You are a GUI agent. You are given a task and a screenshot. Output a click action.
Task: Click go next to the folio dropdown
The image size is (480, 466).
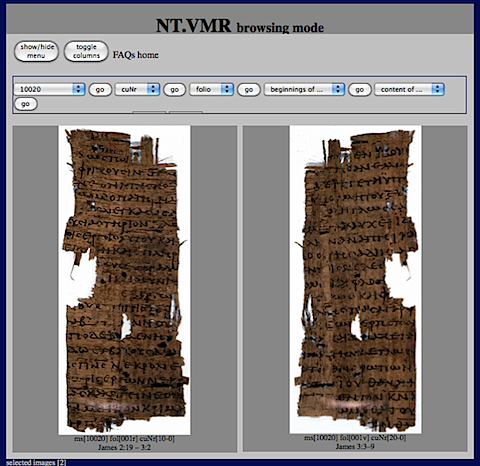click(x=249, y=90)
